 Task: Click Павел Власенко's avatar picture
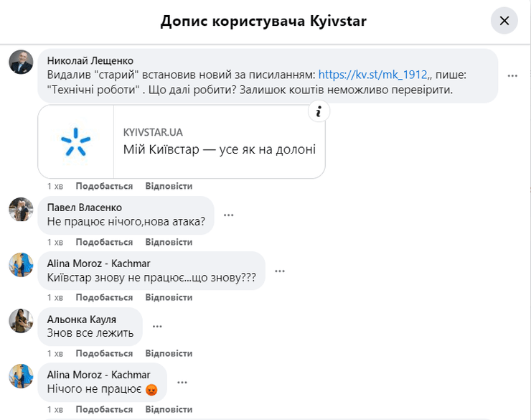tap(21, 210)
